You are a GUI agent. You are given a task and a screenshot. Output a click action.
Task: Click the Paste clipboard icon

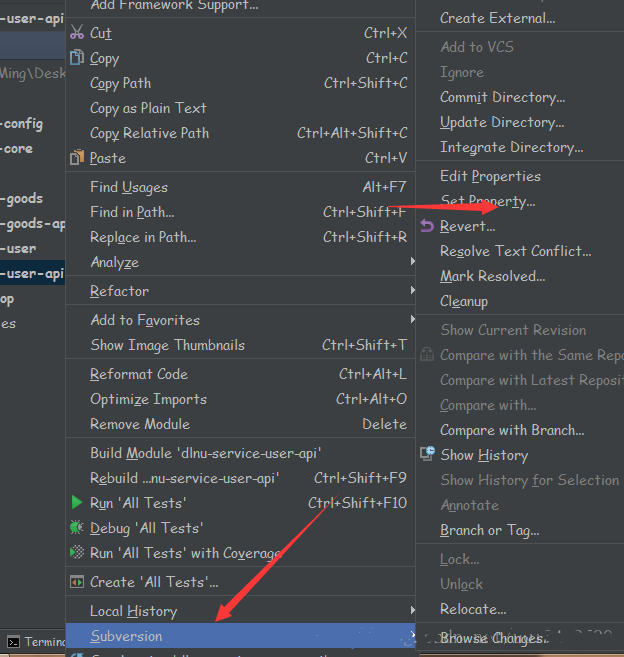[x=77, y=158]
